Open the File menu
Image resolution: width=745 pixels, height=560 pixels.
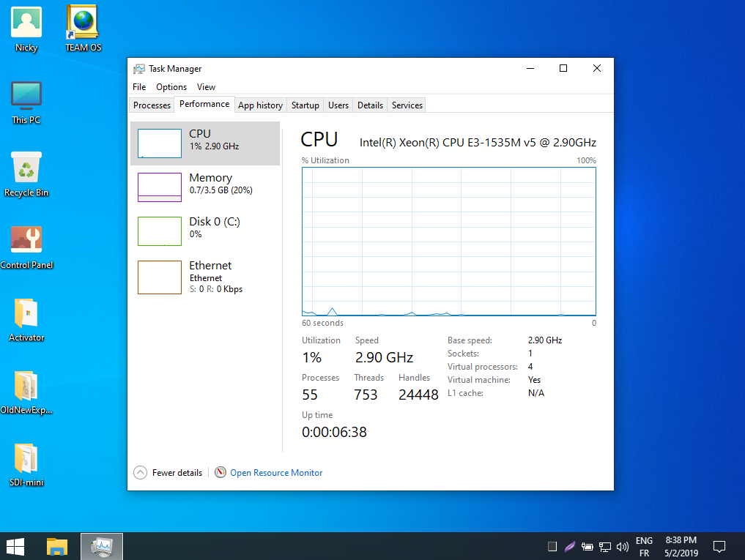(x=139, y=87)
